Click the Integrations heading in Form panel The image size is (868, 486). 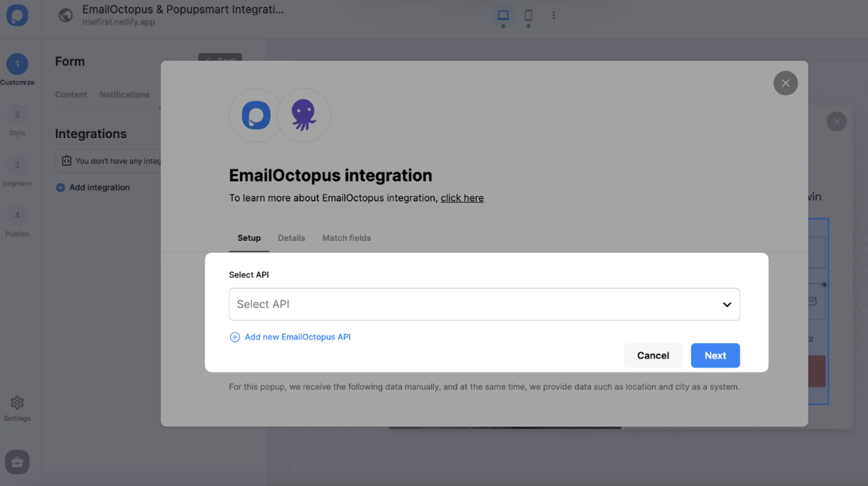[91, 134]
